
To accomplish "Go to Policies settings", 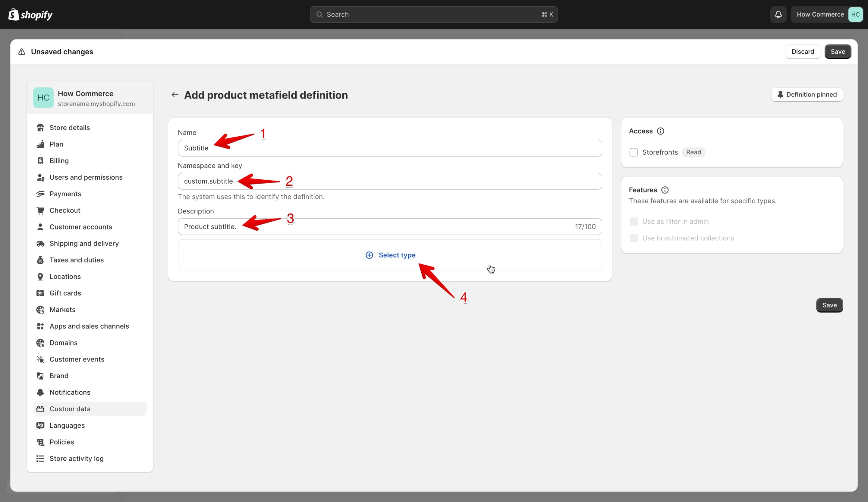I will [x=90, y=442].
